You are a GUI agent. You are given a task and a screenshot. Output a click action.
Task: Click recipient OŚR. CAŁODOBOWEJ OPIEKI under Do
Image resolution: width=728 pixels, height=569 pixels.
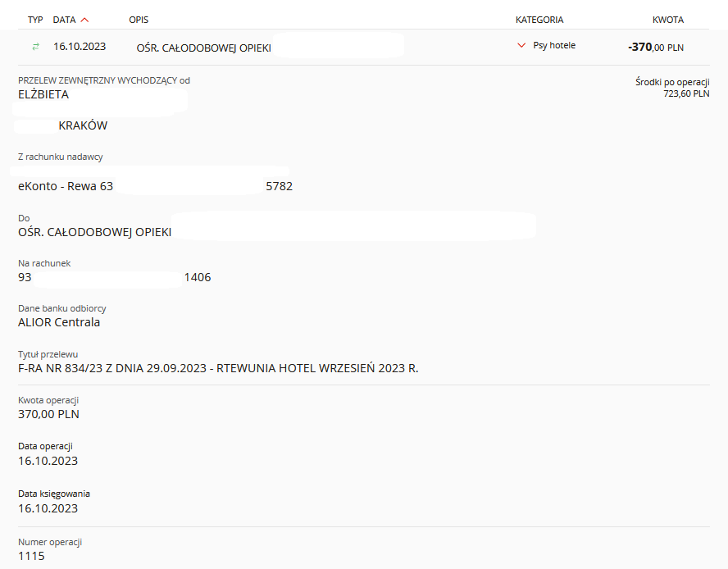click(95, 232)
